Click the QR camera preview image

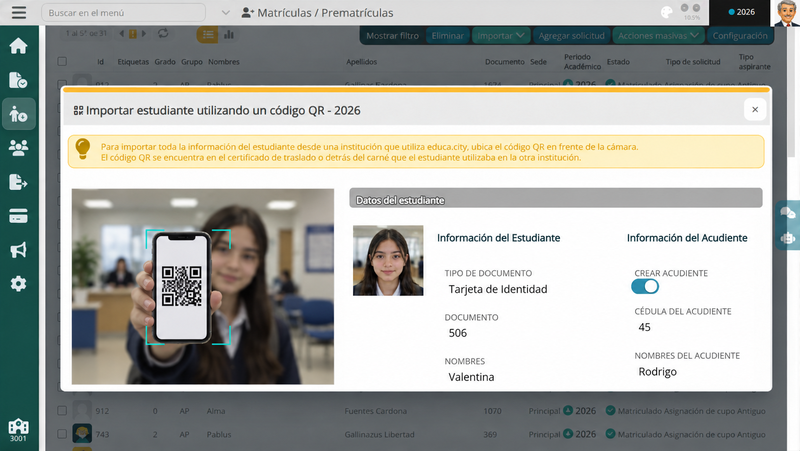click(x=203, y=286)
